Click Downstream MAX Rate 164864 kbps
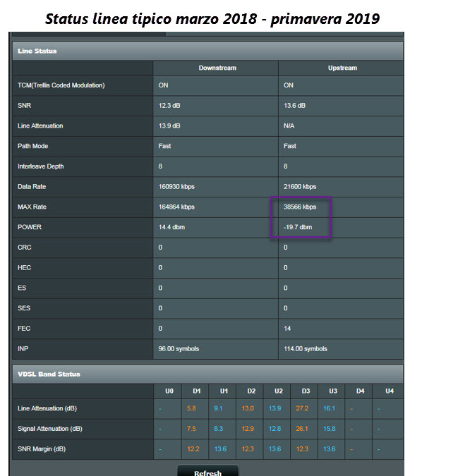The width and height of the screenshot is (458, 476). click(x=176, y=207)
